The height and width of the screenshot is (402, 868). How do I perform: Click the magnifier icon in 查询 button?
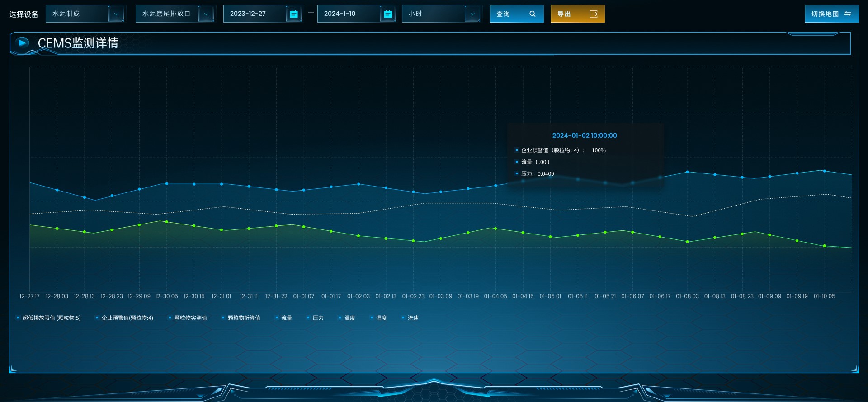tap(532, 14)
